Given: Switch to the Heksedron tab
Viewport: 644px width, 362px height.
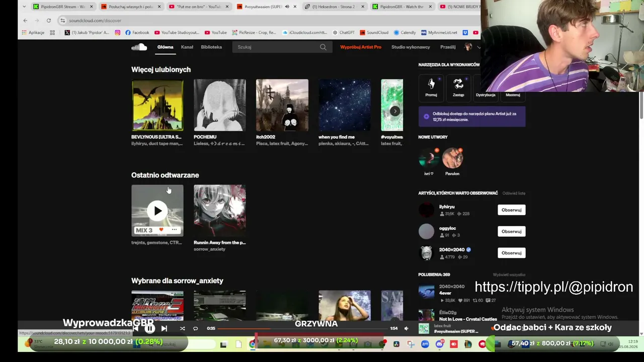Looking at the screenshot, I should [x=335, y=7].
